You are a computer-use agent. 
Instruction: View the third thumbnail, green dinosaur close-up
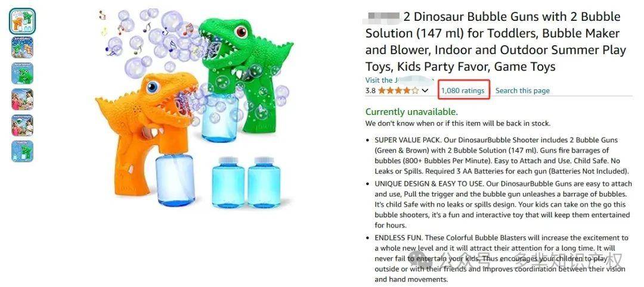(x=22, y=73)
